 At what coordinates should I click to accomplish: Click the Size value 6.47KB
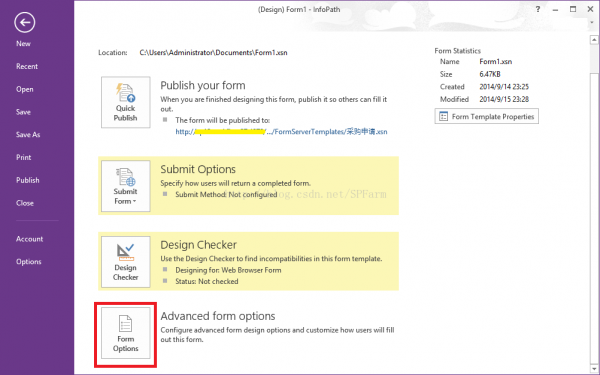[x=490, y=74]
